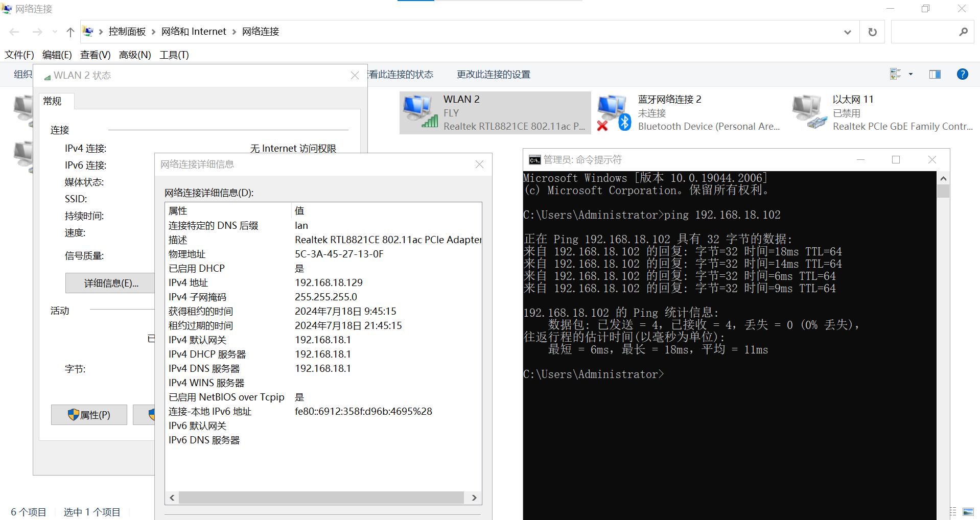Select the 常规 tab in WLAN status

pos(52,101)
